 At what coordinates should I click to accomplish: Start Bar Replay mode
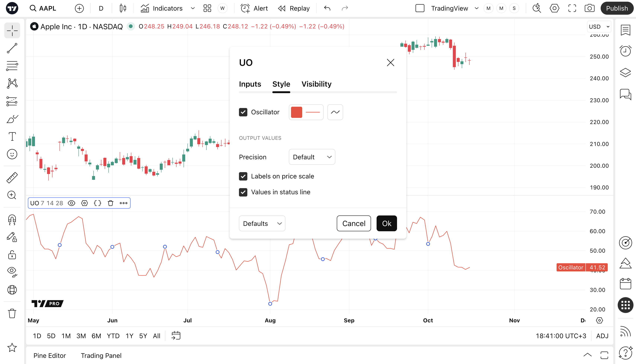click(294, 8)
